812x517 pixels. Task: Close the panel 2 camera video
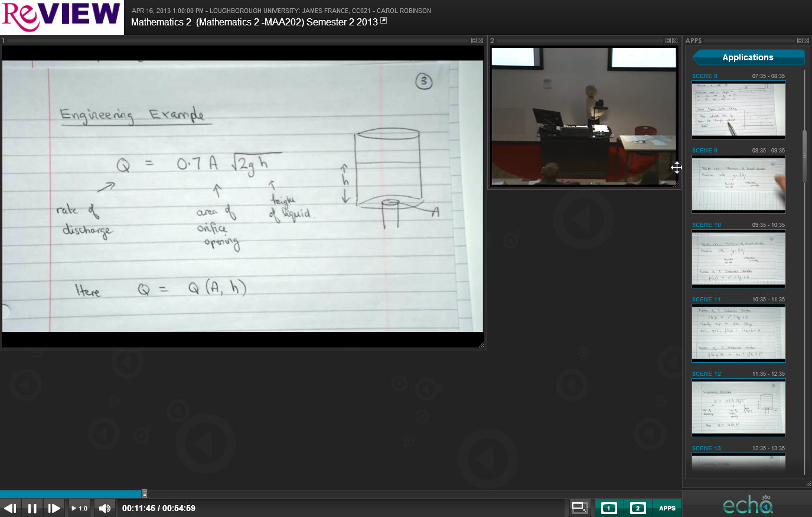[x=674, y=41]
